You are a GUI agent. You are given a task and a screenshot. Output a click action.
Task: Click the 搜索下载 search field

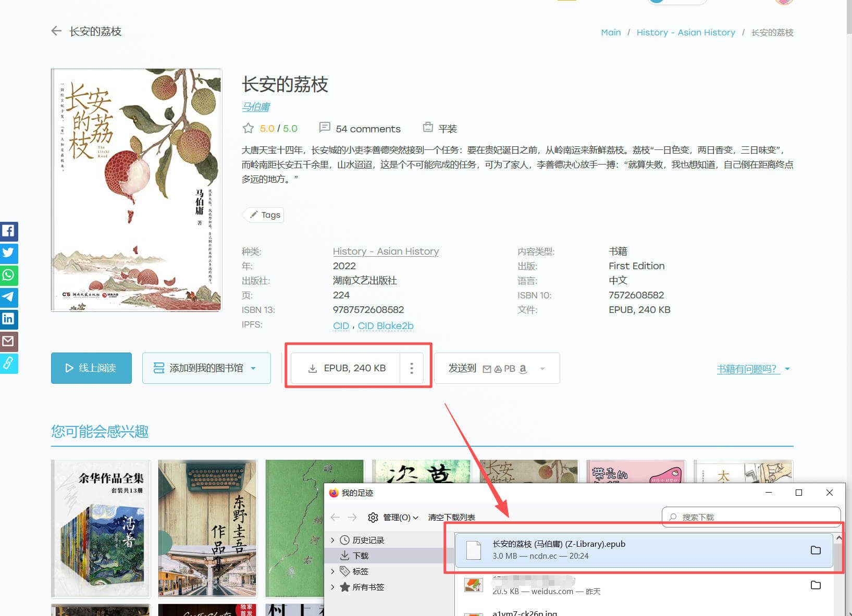[750, 517]
